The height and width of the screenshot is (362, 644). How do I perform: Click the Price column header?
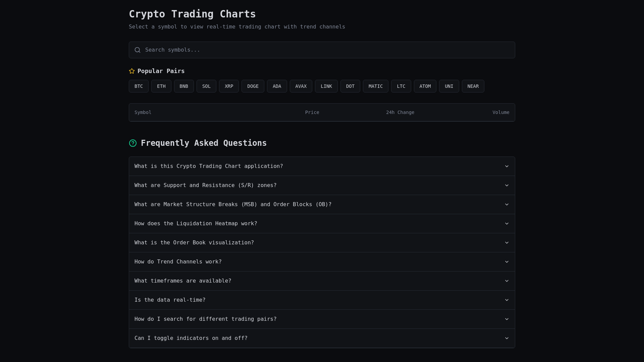point(312,112)
